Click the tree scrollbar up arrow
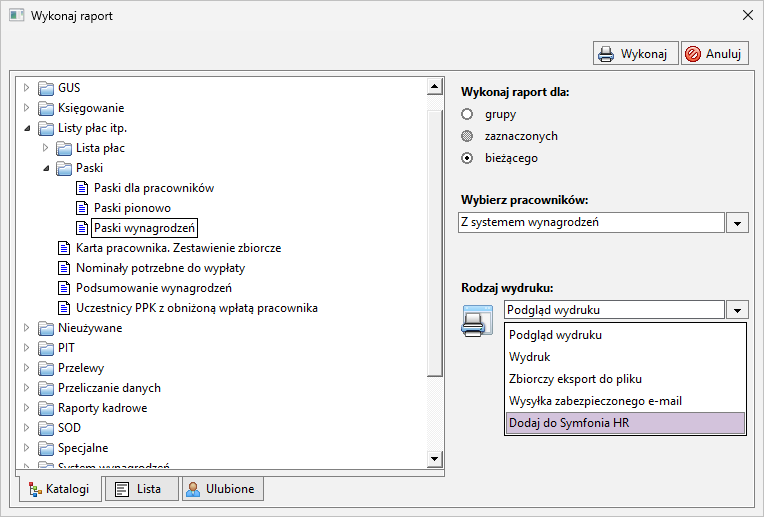Screen dimensions: 764x517 coord(434,87)
